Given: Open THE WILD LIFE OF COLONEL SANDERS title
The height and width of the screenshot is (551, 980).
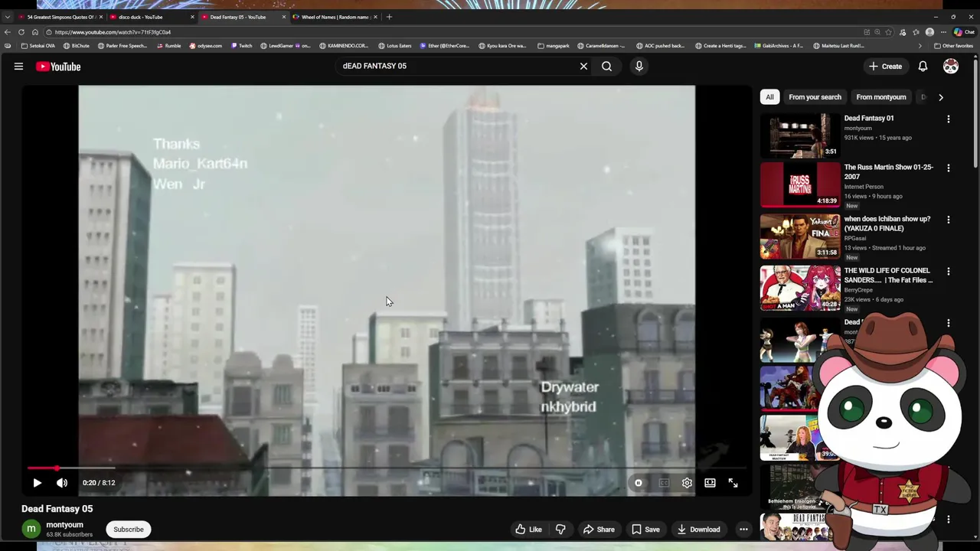Looking at the screenshot, I should click(888, 275).
